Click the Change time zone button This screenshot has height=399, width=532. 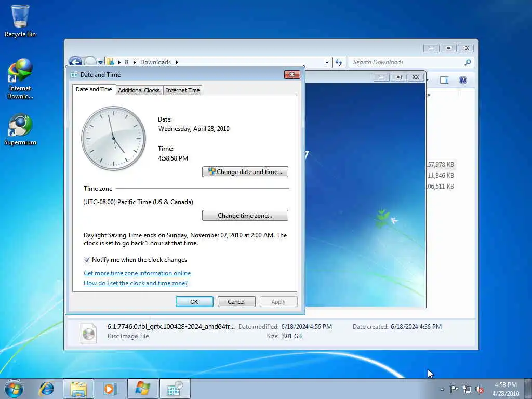point(245,216)
